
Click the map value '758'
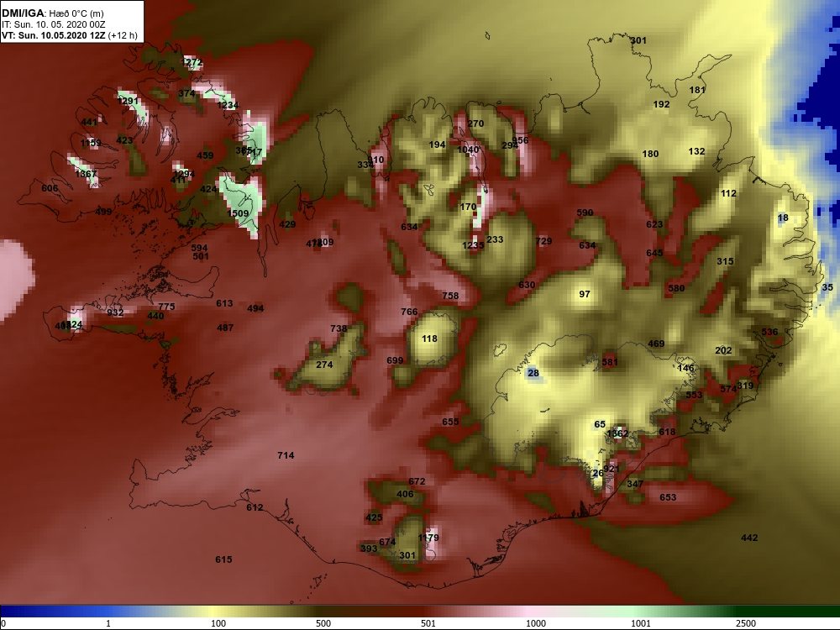[x=450, y=295]
